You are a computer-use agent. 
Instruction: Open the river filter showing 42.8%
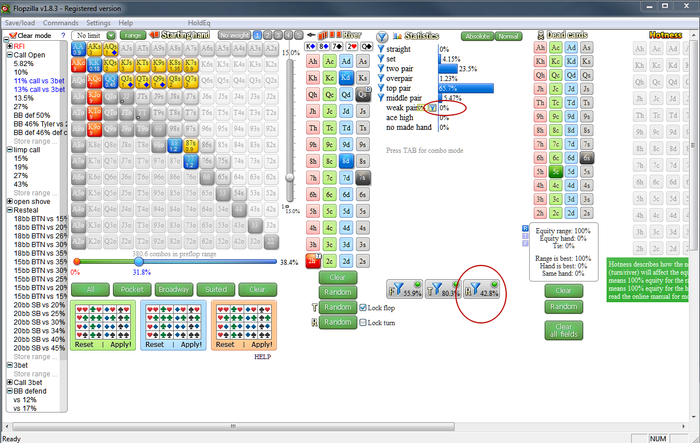(x=481, y=290)
